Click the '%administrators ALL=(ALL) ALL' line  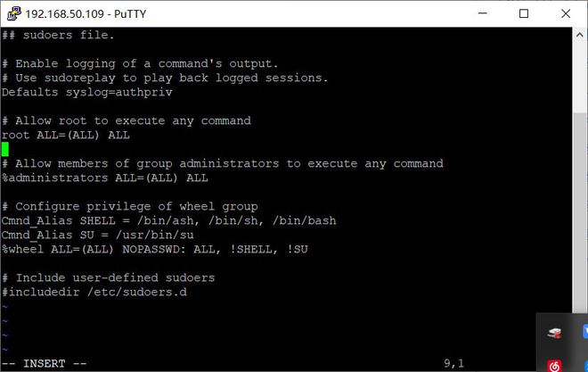105,178
